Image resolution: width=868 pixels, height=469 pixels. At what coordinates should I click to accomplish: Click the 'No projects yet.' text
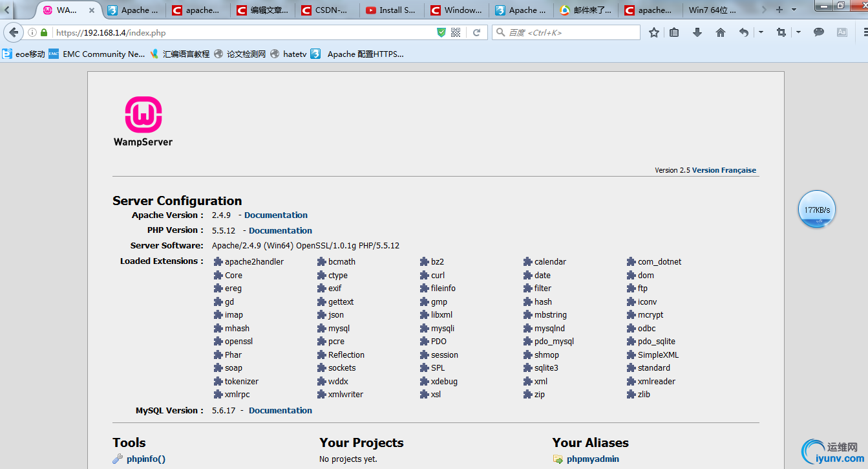(348, 459)
